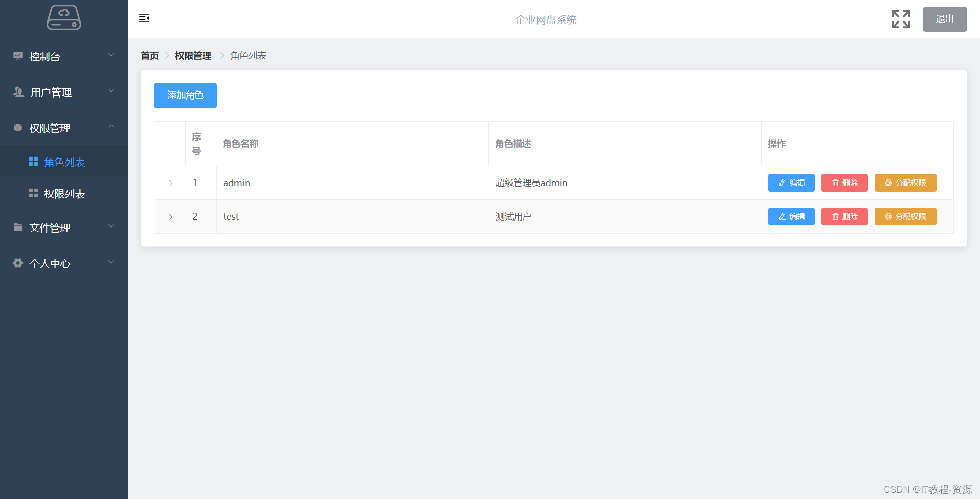Assign permissions to admin with 分配权限
Viewport: 980px width, 499px height.
pos(905,183)
